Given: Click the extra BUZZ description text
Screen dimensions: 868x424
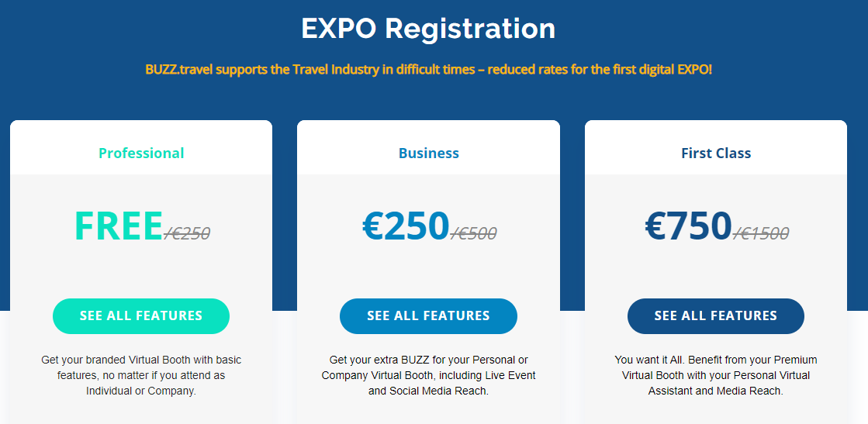Looking at the screenshot, I should pos(428,375).
